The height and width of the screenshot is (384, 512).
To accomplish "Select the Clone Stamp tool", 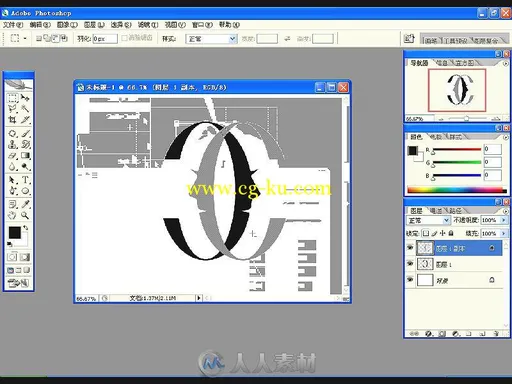I will point(13,144).
